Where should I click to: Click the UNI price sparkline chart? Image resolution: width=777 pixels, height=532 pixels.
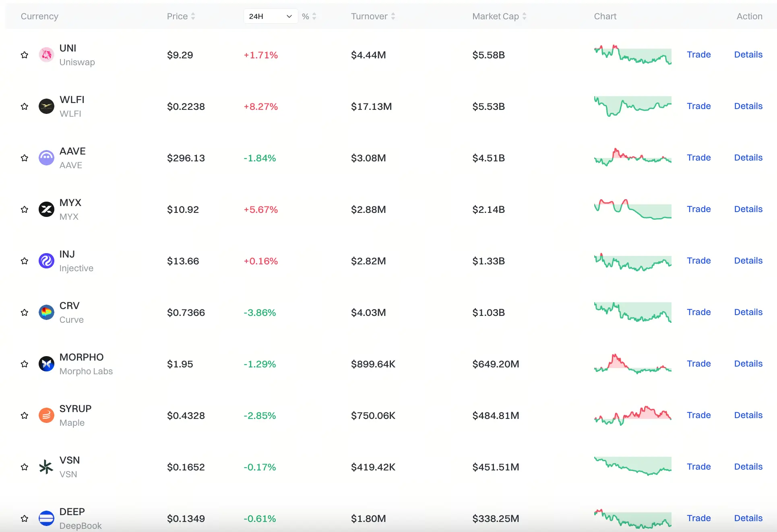(x=633, y=55)
